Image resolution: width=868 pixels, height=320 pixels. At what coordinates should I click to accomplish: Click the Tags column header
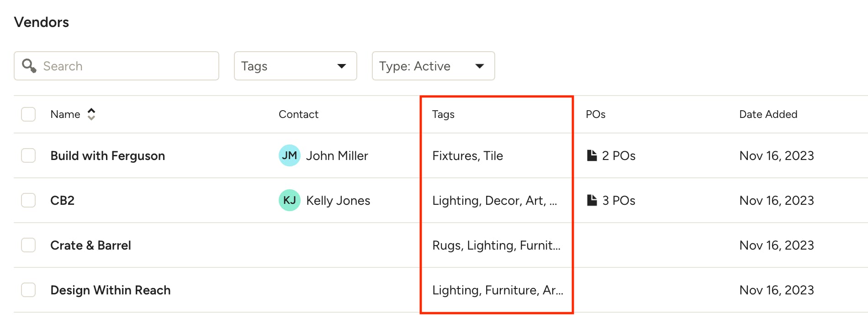click(x=443, y=114)
